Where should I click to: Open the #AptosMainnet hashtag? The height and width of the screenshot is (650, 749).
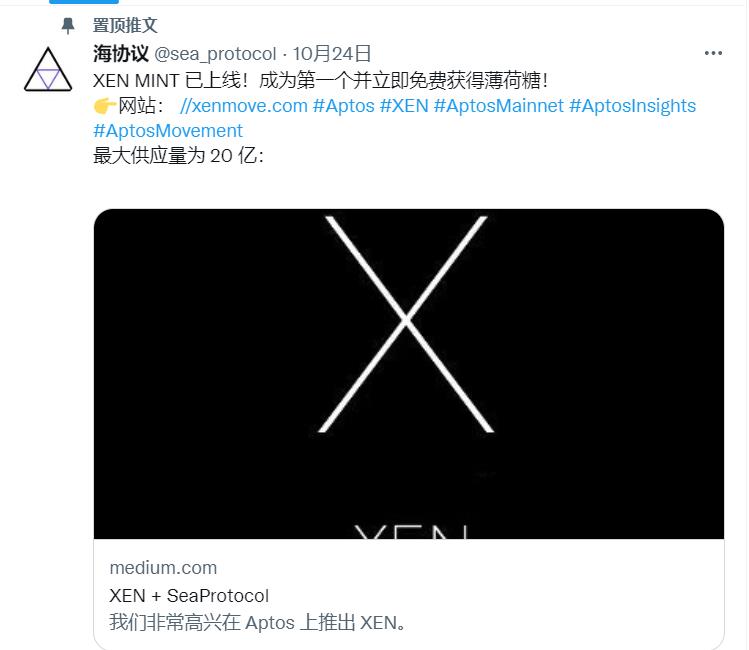click(x=499, y=106)
